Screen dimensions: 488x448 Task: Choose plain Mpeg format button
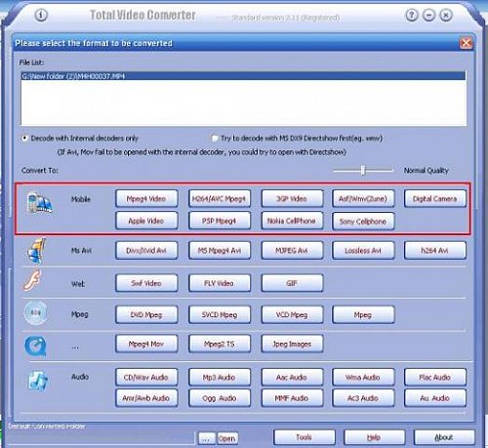click(363, 315)
